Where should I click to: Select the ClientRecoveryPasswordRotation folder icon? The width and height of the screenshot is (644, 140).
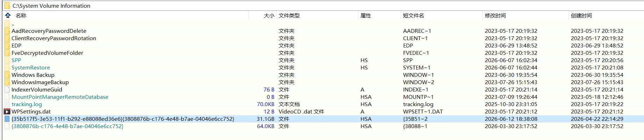(x=7, y=38)
